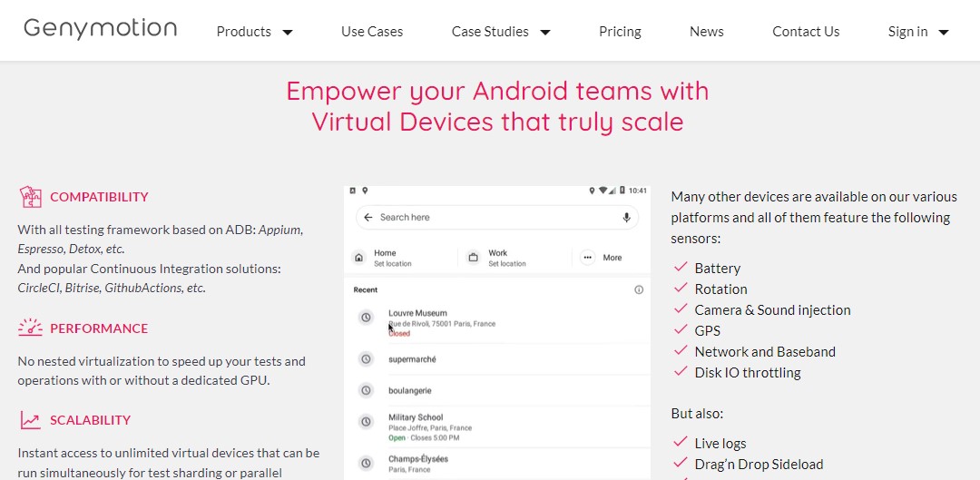Click the Scalability chart icon
Screen dimensions: 980x480
30,420
